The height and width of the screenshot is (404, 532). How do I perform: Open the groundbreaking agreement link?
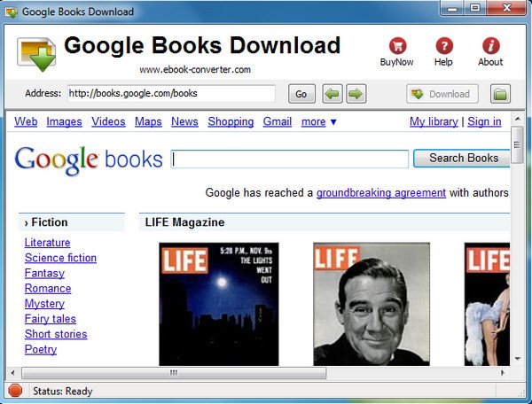coord(381,193)
